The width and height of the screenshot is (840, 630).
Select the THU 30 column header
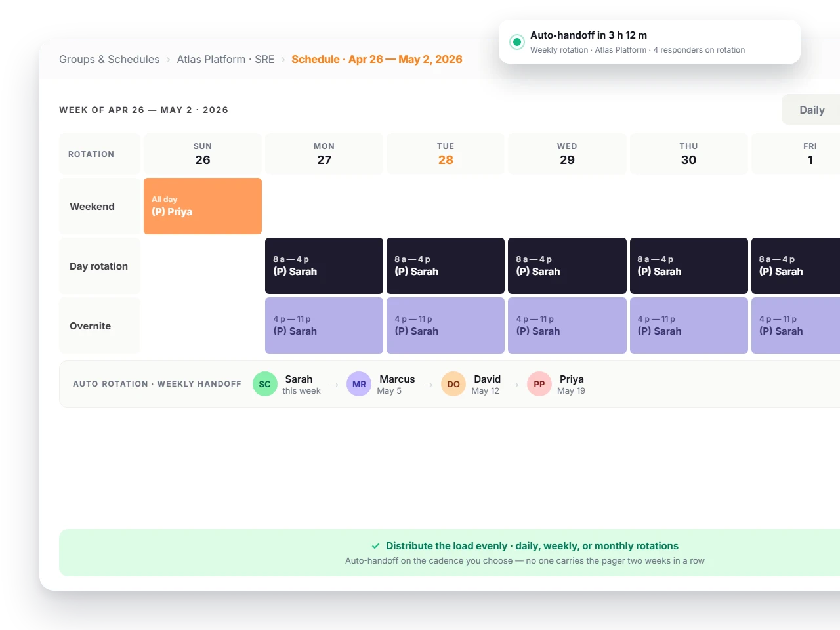pyautogui.click(x=689, y=154)
